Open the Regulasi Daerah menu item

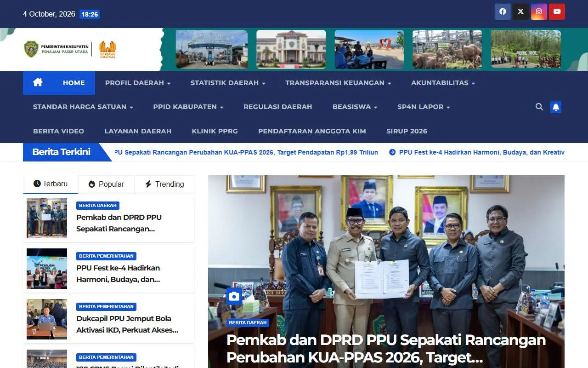click(x=277, y=107)
